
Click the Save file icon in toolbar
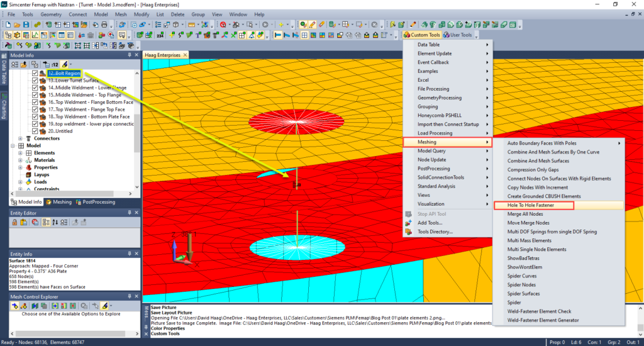(26, 25)
